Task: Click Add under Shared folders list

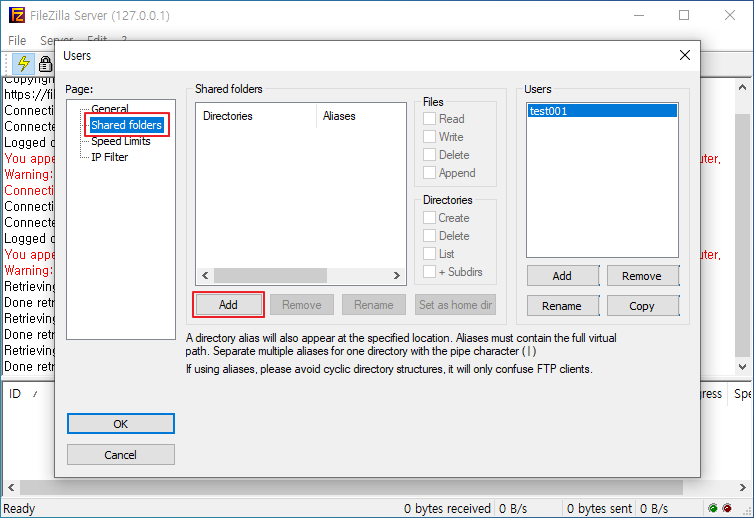Action: [228, 305]
